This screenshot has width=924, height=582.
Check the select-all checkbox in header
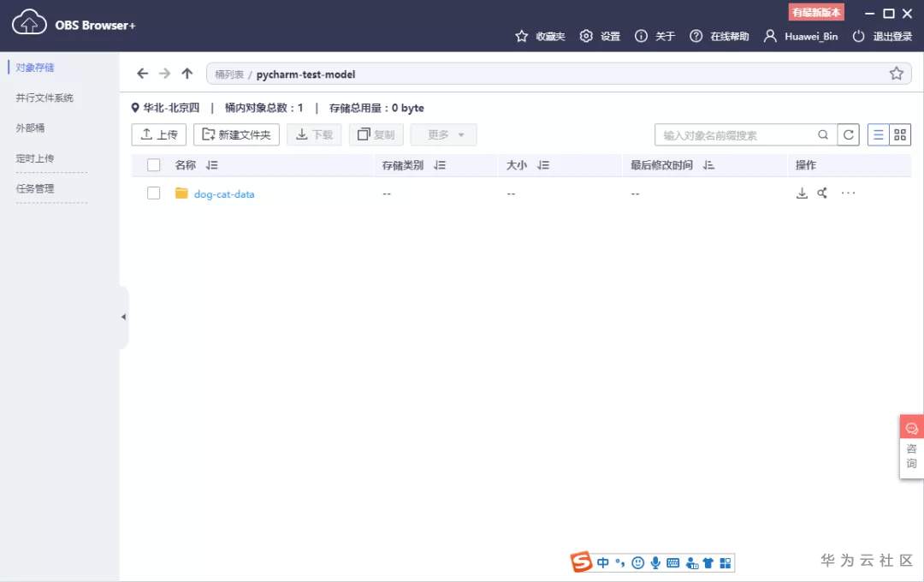tap(154, 165)
